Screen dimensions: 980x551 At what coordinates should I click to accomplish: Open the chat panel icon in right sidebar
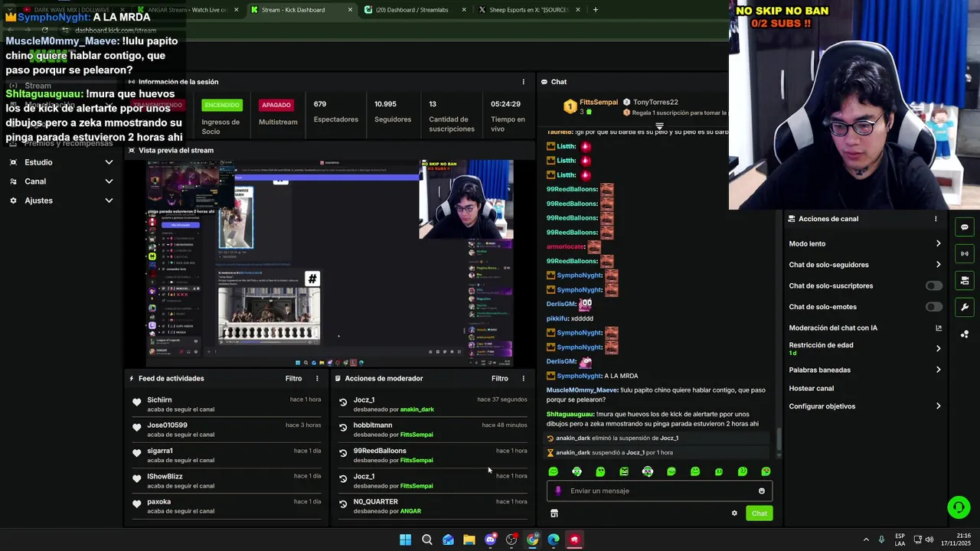pyautogui.click(x=965, y=227)
